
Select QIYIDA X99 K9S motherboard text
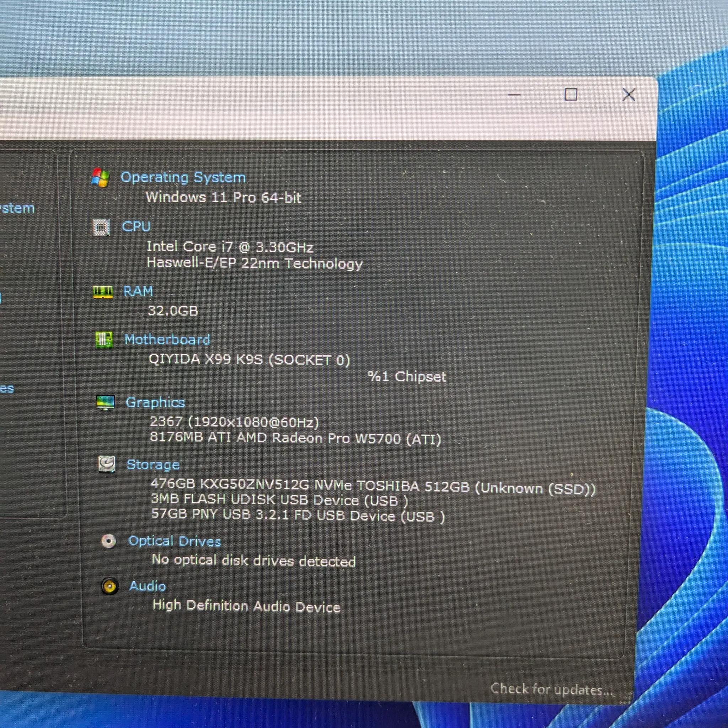[x=249, y=360]
